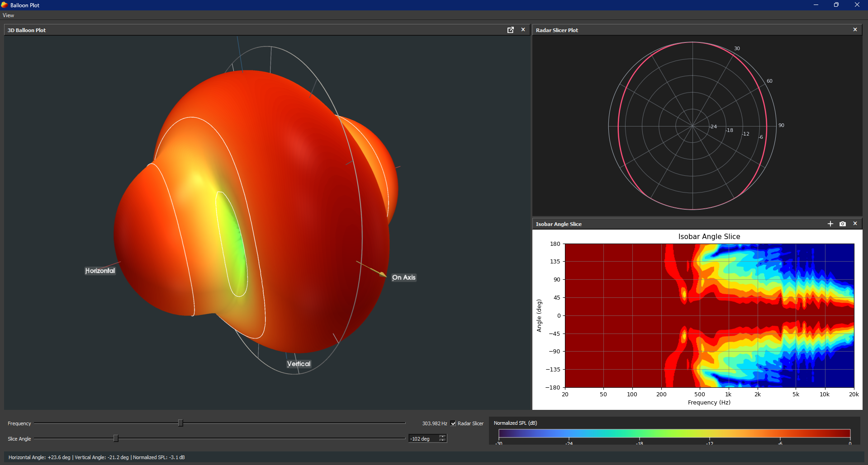Decrease slice angle with down stepper arrow

click(443, 441)
